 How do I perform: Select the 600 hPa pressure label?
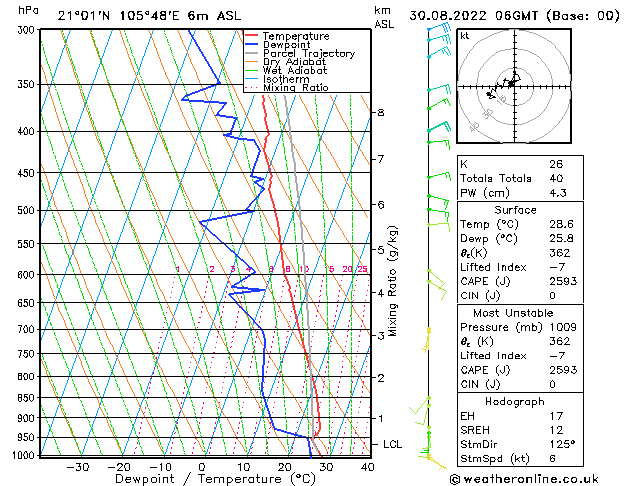[x=28, y=275]
